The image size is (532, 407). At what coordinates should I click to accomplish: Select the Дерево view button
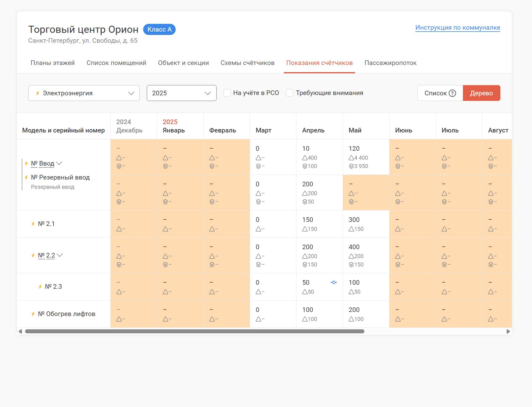(x=481, y=93)
